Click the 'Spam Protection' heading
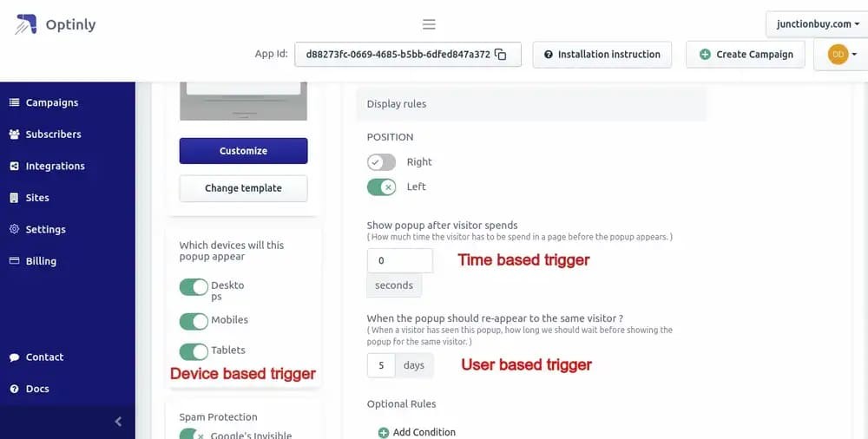868x439 pixels. coord(218,416)
